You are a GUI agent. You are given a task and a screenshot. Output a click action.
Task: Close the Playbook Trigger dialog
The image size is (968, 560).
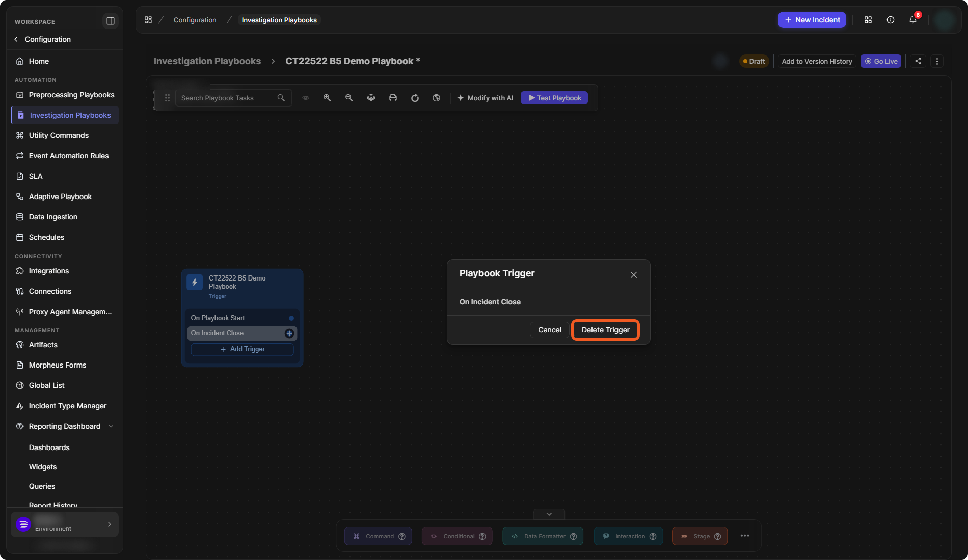coord(634,275)
